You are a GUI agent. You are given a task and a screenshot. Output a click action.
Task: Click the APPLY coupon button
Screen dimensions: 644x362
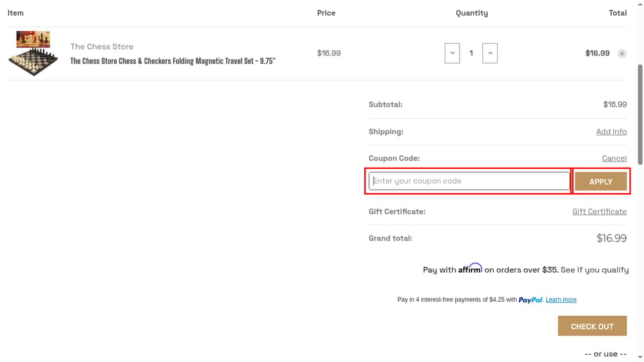601,182
